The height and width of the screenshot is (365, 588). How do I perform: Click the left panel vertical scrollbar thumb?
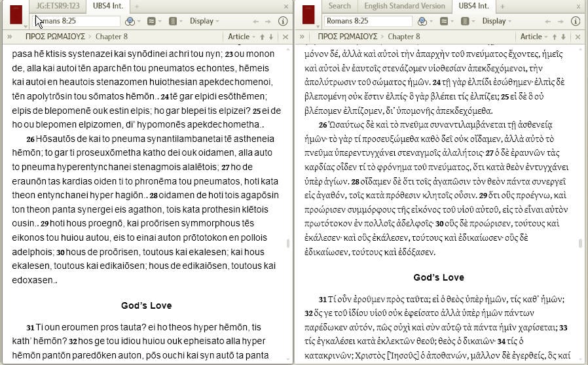click(288, 243)
